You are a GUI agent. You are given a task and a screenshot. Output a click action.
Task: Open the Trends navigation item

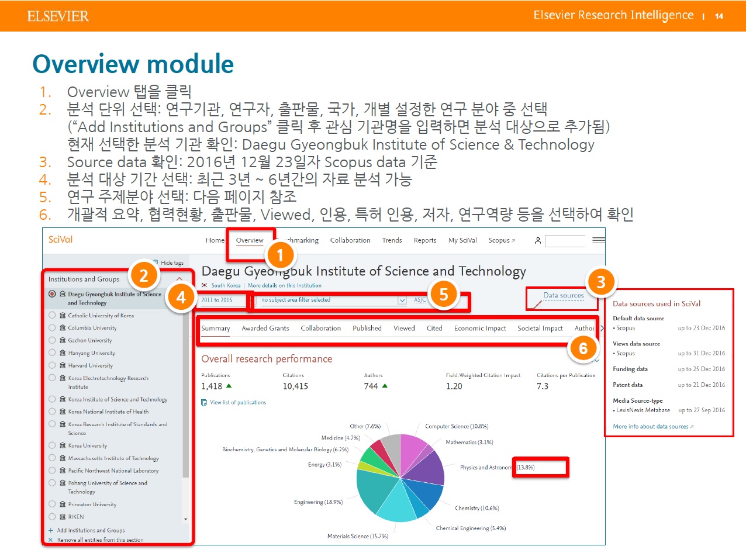point(392,240)
